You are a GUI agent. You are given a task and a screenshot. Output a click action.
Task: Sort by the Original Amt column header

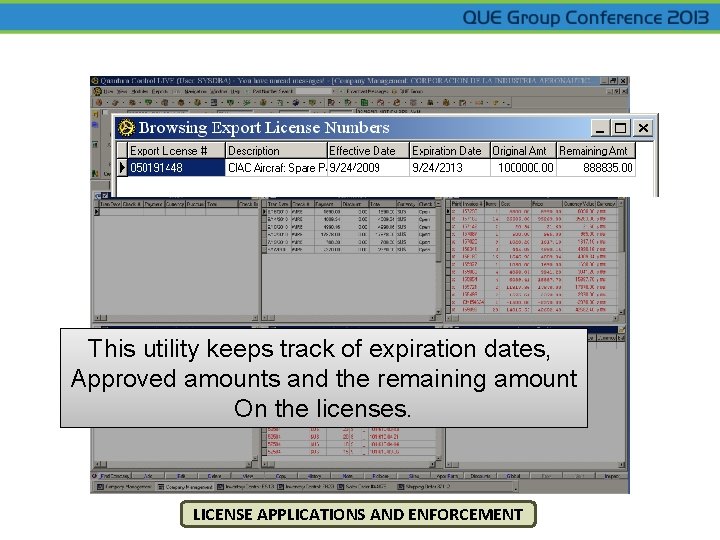523,151
